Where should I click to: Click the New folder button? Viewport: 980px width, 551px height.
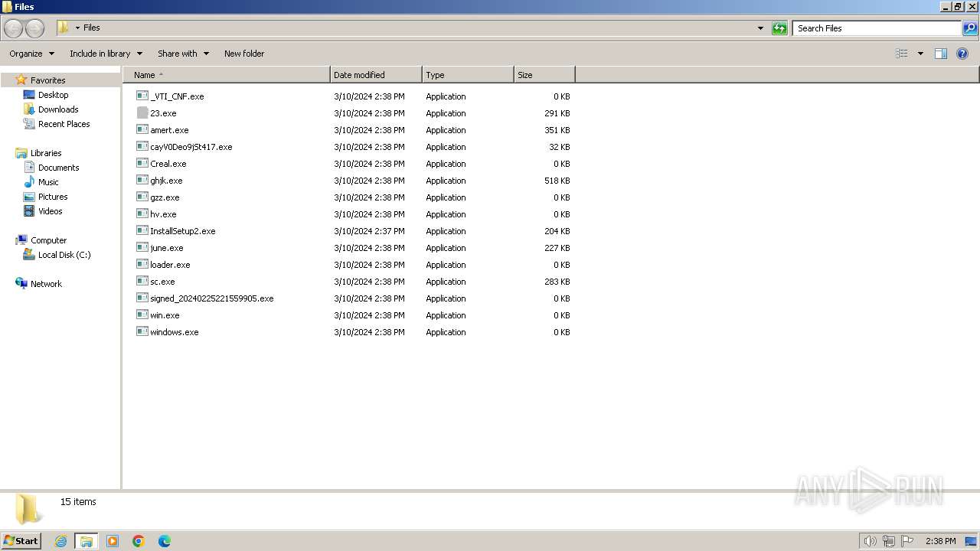coord(244,54)
